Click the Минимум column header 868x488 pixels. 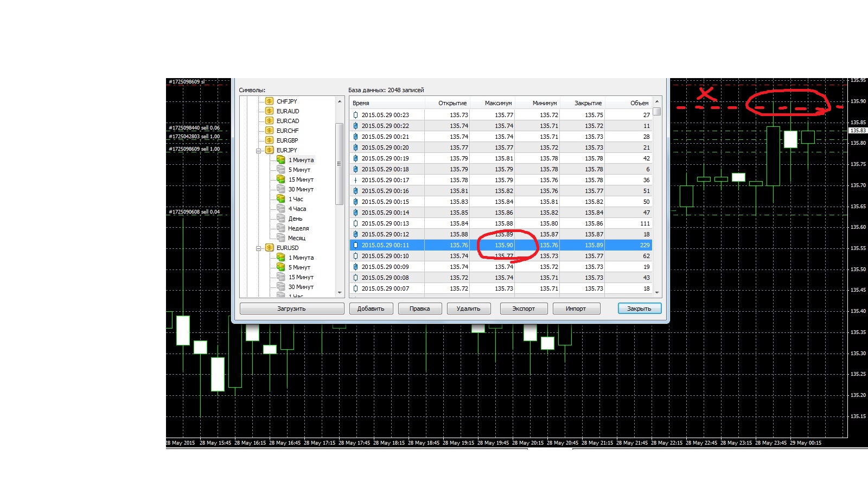(537, 103)
